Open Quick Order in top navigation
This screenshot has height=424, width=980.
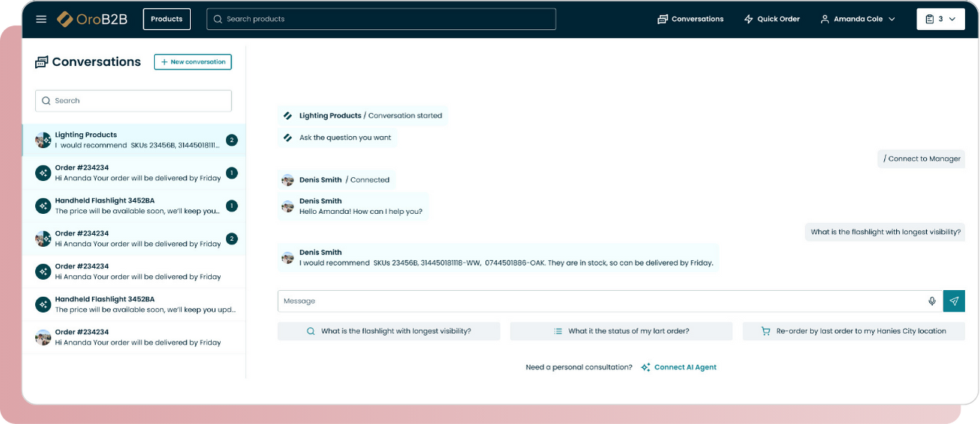(772, 19)
